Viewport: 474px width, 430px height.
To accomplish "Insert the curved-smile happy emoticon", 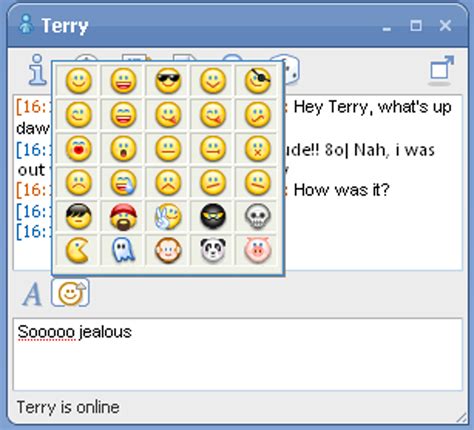I will (79, 81).
